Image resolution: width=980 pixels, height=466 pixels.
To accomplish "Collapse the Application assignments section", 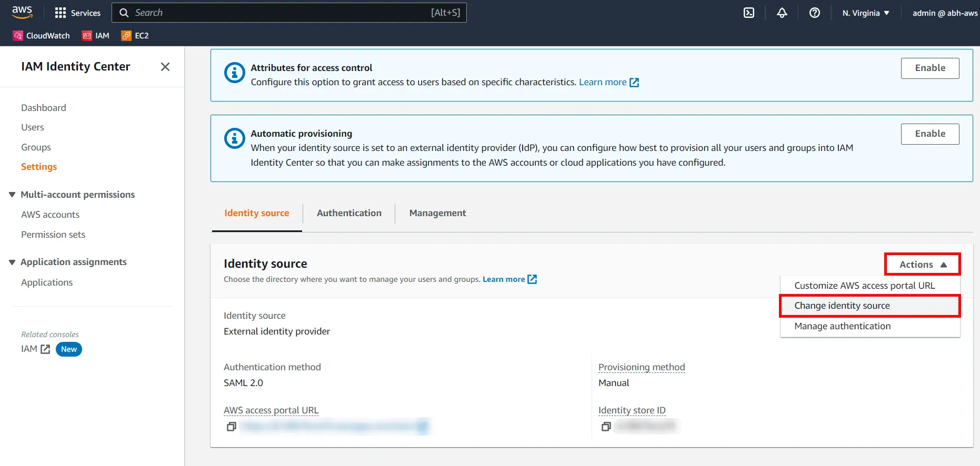I will click(12, 262).
